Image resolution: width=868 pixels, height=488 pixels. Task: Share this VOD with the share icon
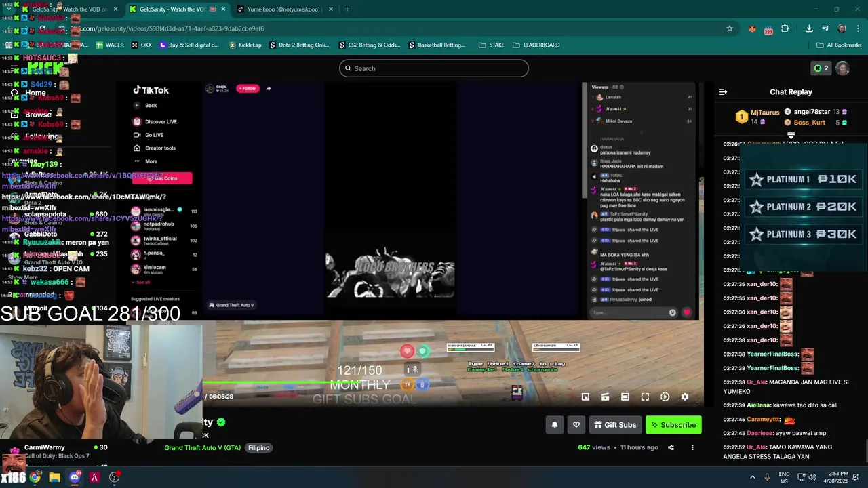[671, 447]
